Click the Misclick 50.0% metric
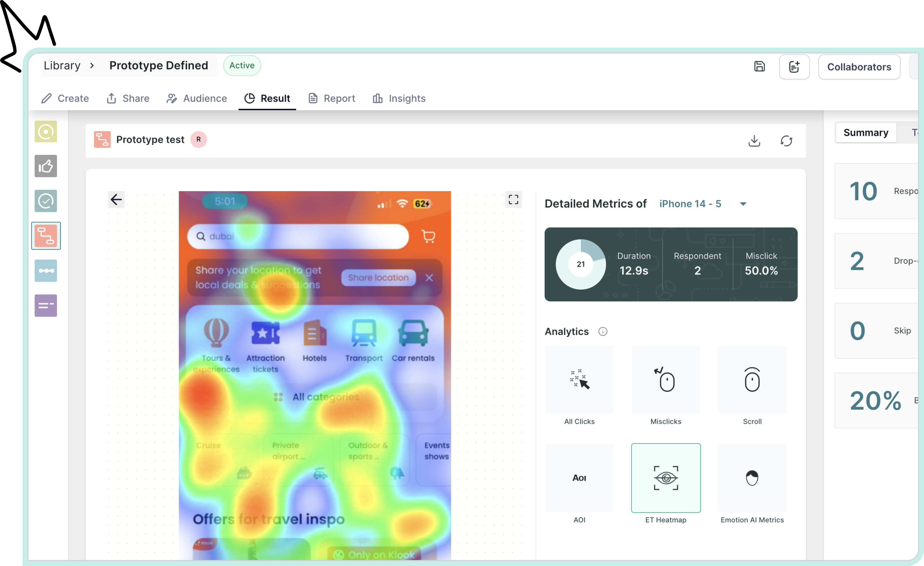Image resolution: width=924 pixels, height=566 pixels. point(761,264)
